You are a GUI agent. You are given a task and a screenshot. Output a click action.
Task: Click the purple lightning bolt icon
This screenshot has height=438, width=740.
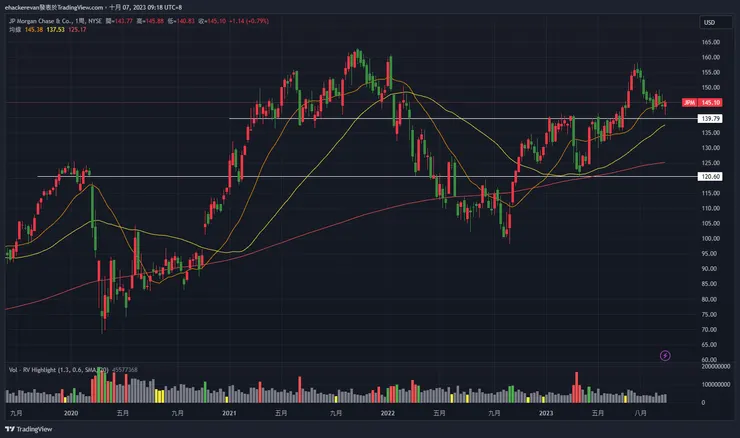point(665,355)
